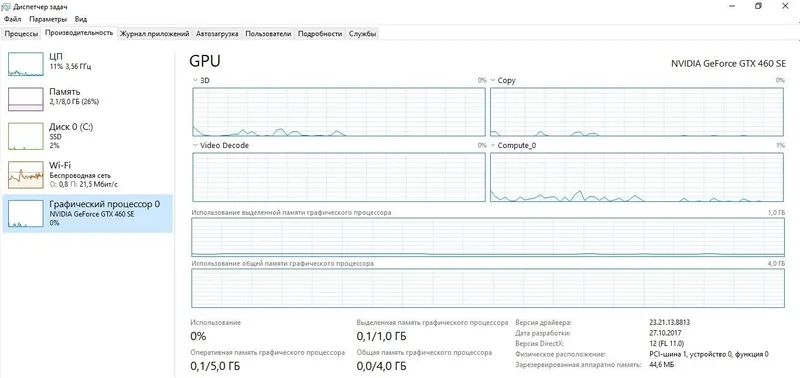
Task: Open the Пользователи tab
Action: [268, 34]
